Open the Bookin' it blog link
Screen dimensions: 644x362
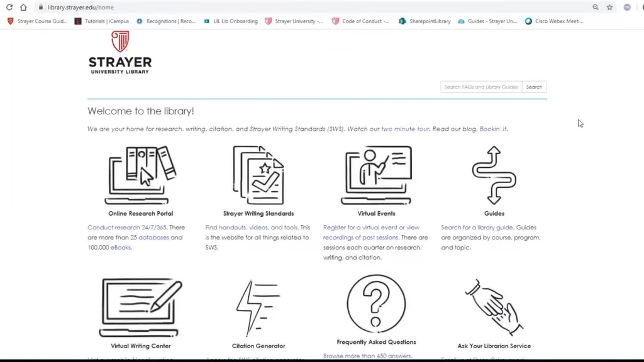point(493,129)
